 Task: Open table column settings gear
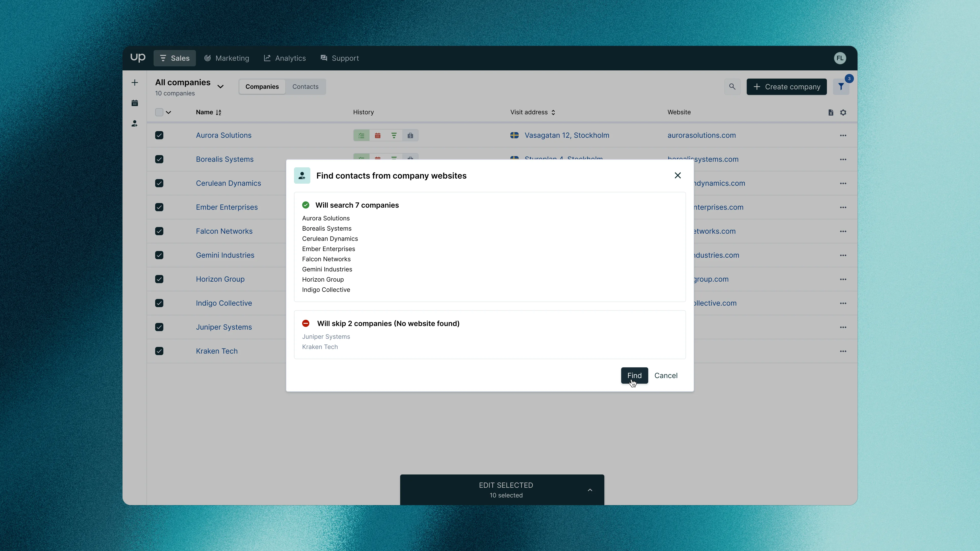(843, 112)
